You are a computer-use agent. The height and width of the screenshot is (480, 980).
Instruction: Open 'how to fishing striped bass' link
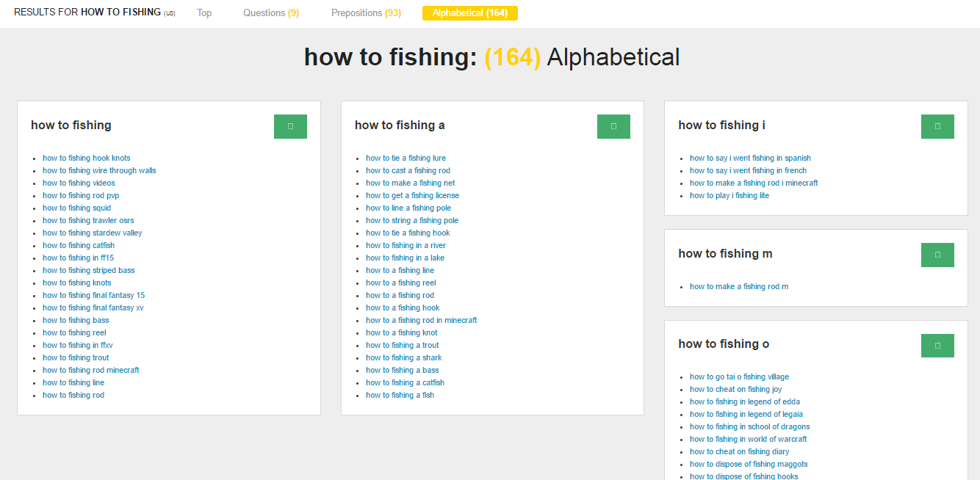pos(89,270)
